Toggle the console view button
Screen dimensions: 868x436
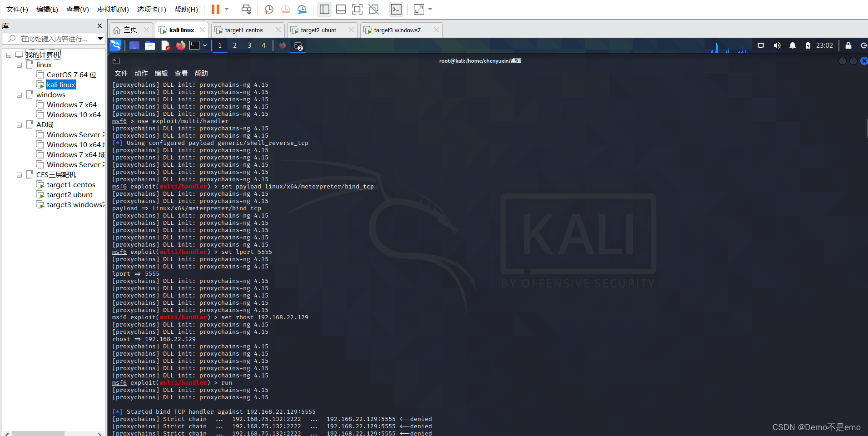coord(397,9)
